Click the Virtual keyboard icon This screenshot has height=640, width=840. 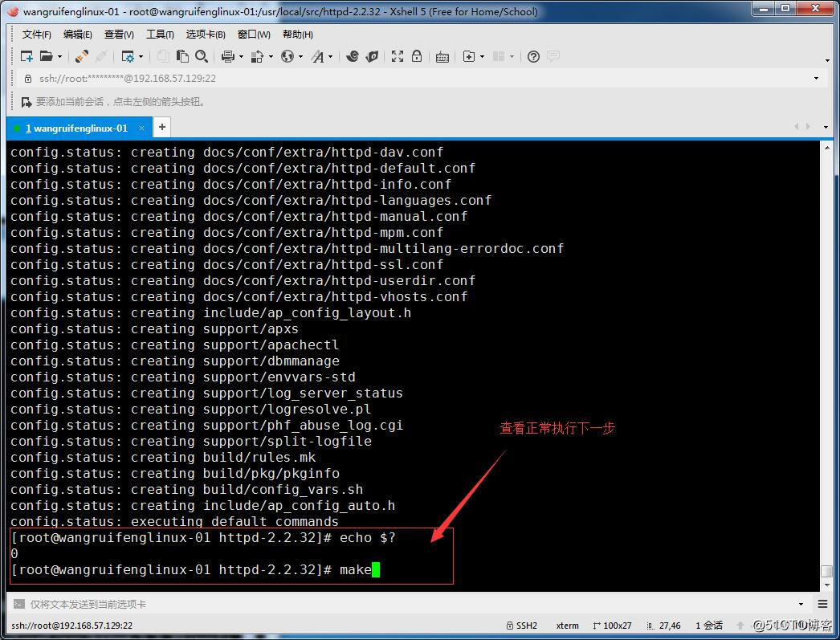click(442, 57)
